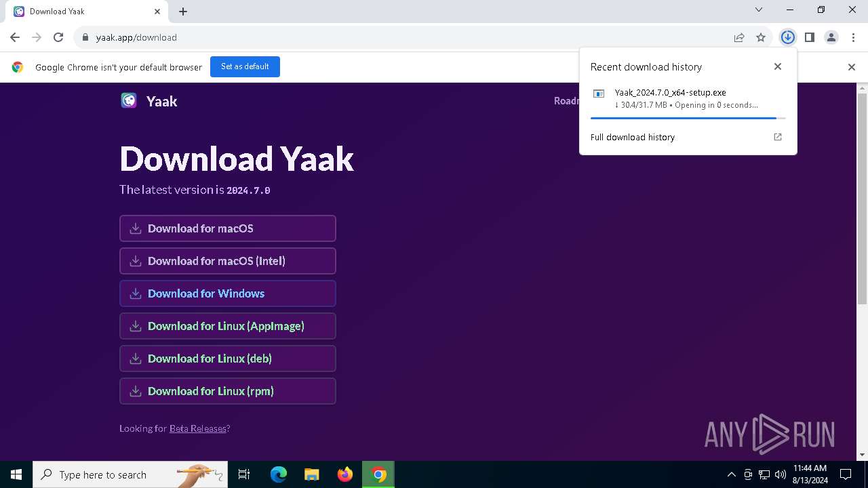Click Download for Linux (rpm) button
The height and width of the screenshot is (488, 868).
coord(228,391)
